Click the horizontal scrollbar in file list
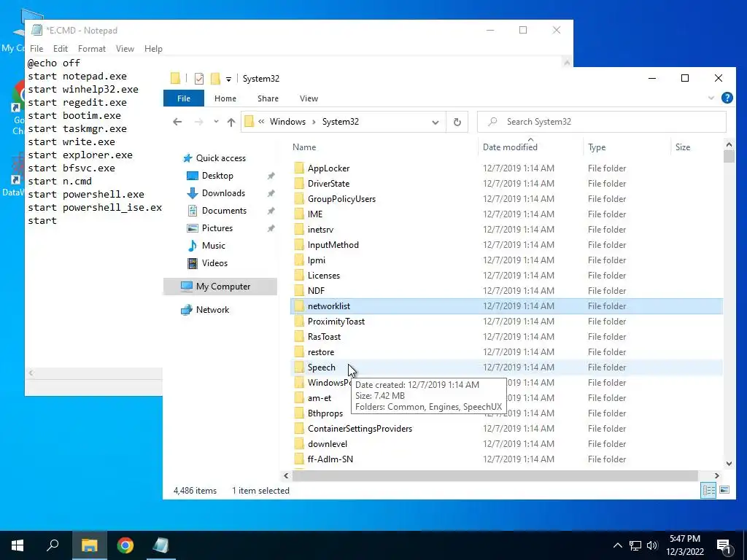Viewport: 747px width, 560px height. 495,475
